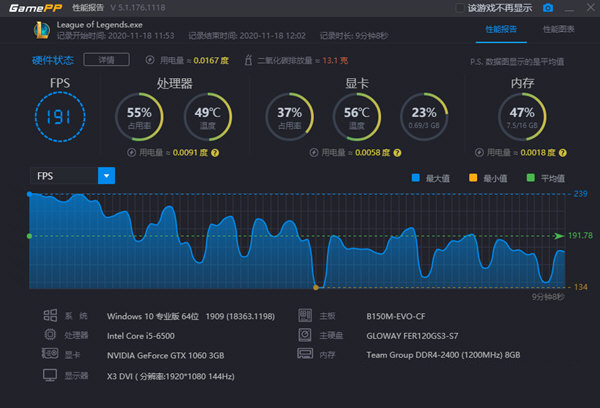This screenshot has height=408, width=600.
Task: Click the monitor icon beside X3 DVI
Action: (50, 375)
